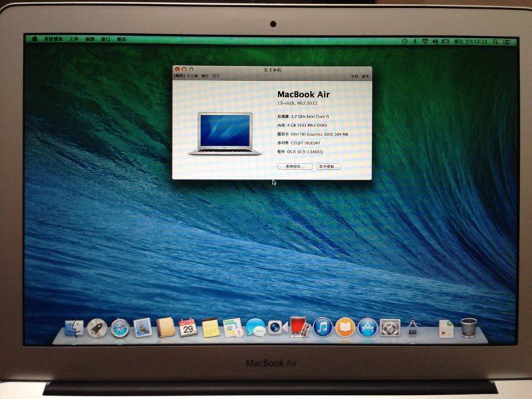532x399 pixels.
Task: Click the menu bar clock 下午12:11
Action: (470, 42)
